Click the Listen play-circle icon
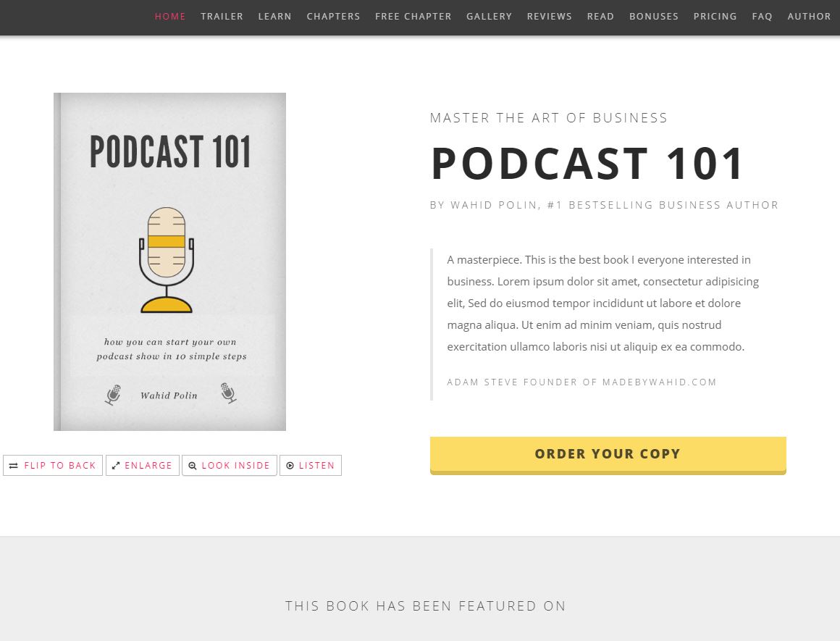 click(290, 466)
